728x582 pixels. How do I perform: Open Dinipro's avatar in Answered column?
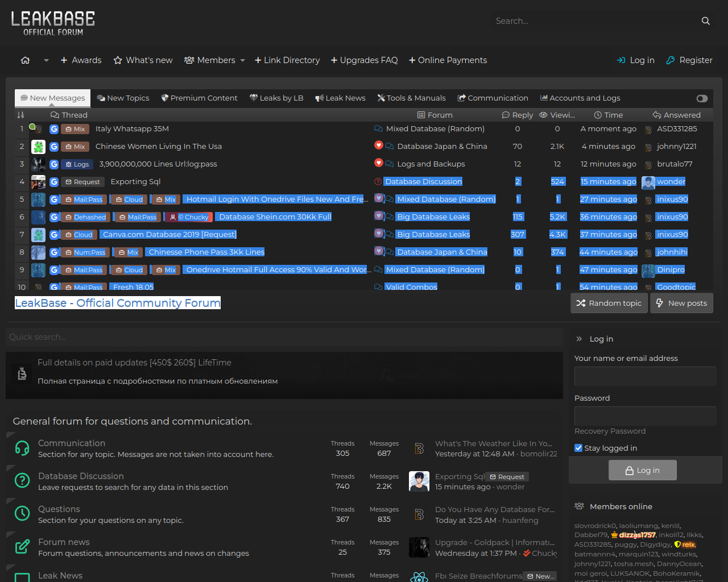coord(648,271)
